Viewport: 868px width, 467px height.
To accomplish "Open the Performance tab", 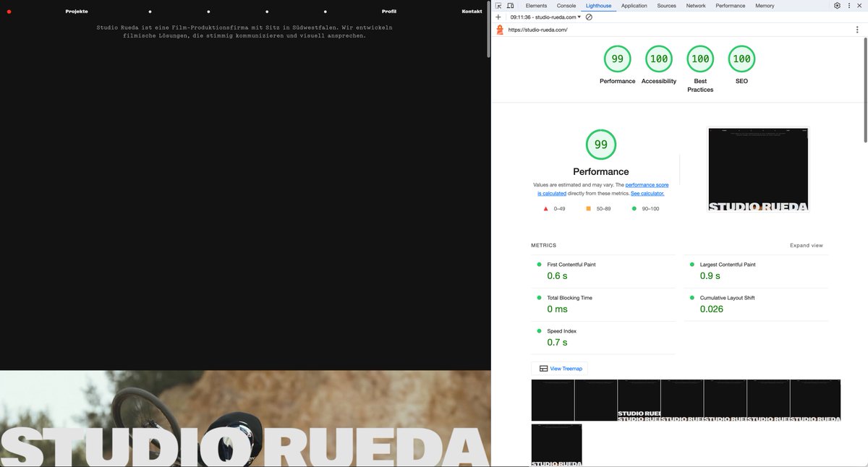I will [731, 6].
